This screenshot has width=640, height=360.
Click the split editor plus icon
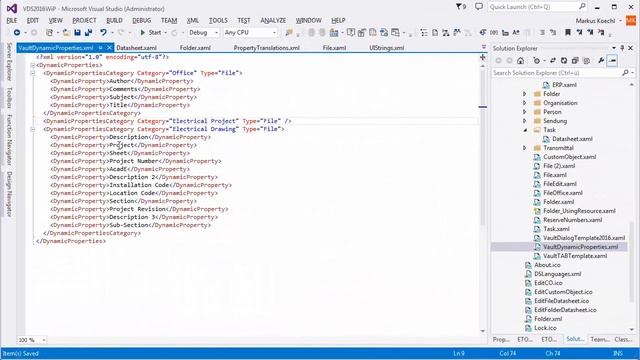(x=482, y=57)
